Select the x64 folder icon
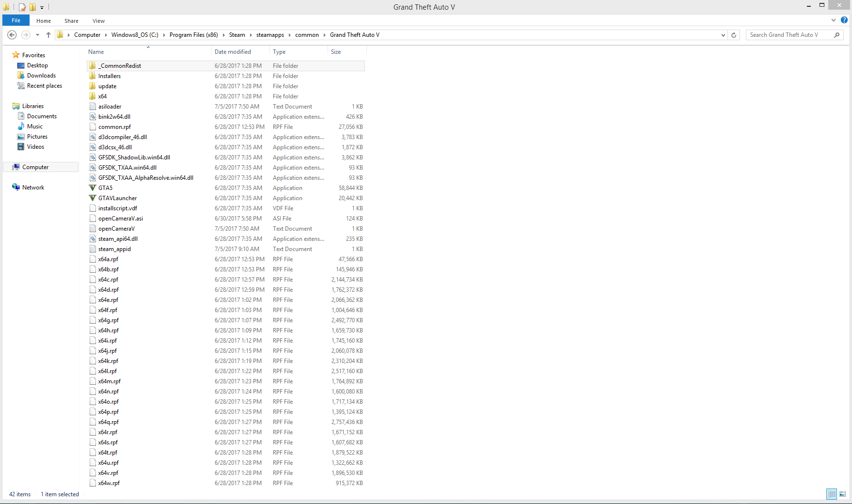852x504 pixels. [x=93, y=96]
